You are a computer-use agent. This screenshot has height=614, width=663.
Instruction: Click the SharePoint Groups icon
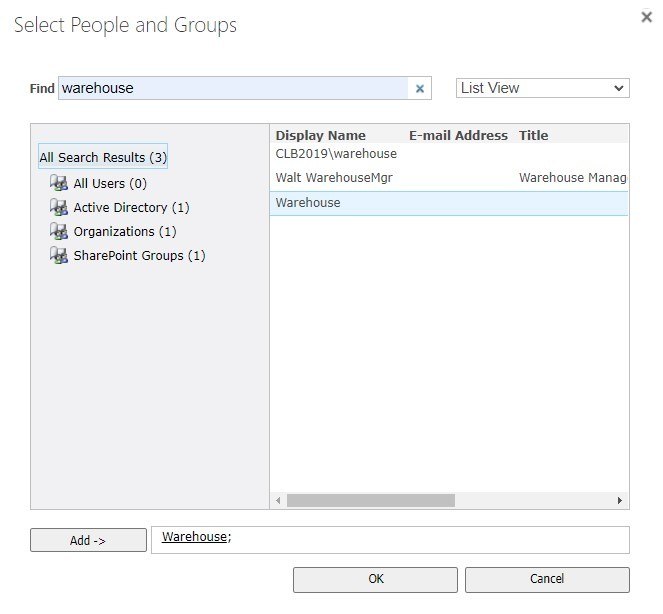click(x=58, y=256)
